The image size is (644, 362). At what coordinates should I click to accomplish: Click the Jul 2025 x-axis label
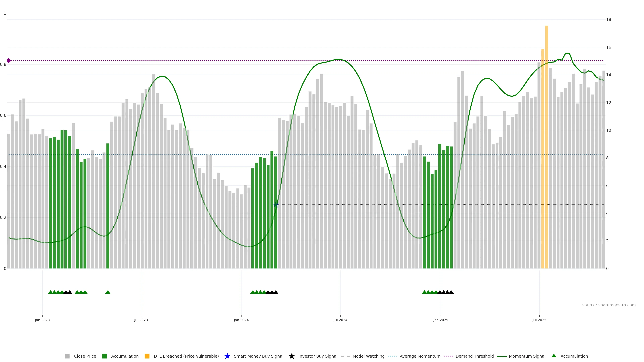click(x=539, y=320)
